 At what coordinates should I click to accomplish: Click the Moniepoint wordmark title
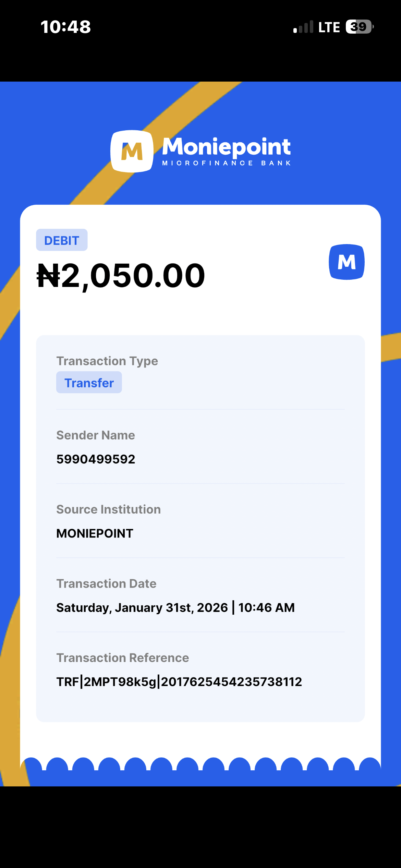[x=226, y=146]
